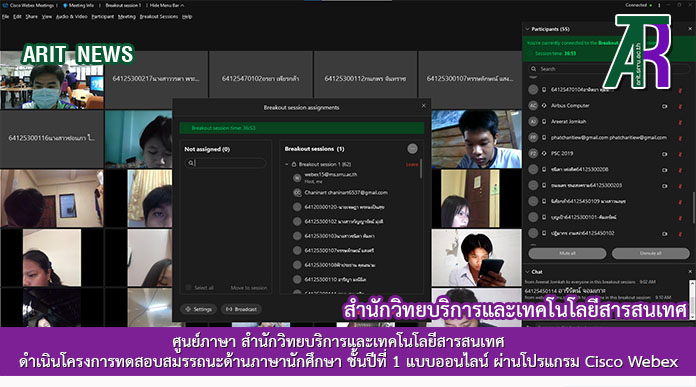Open the Breakout sessions more options circle

pos(412,149)
